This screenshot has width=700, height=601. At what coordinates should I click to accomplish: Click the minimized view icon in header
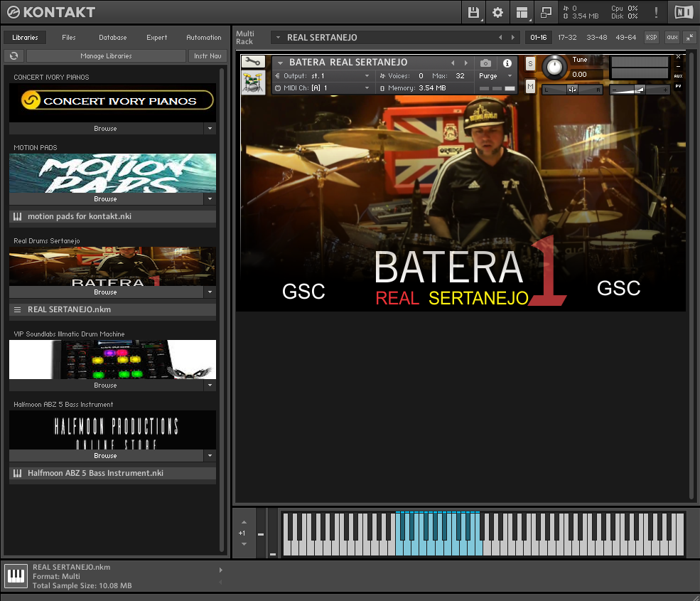tap(546, 13)
